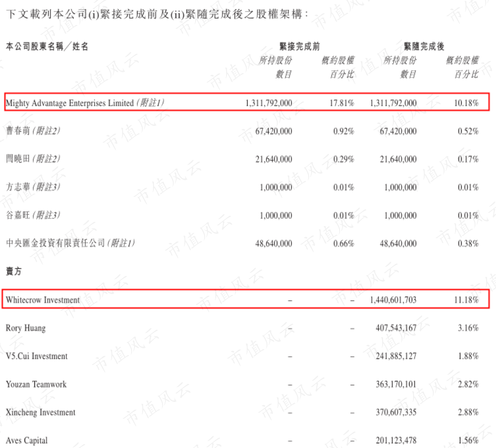Screen dimensions: 496x448
Task: Click the 緊隨完成後 column header
Action: (424, 46)
